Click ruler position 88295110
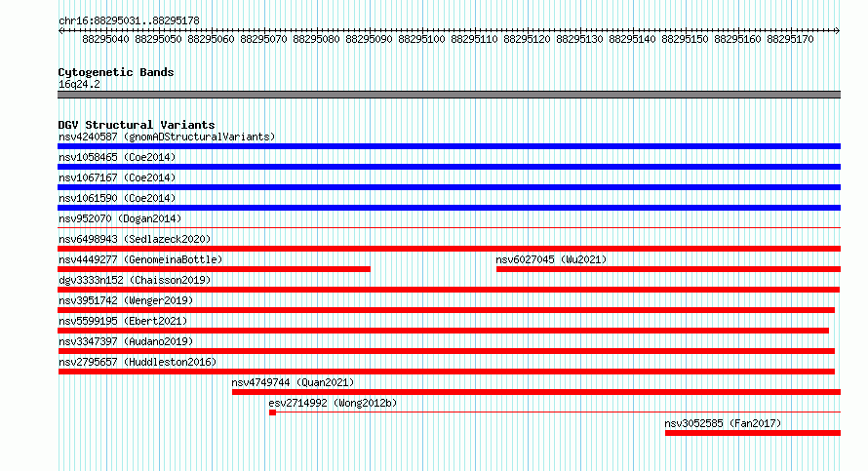The width and height of the screenshot is (868, 471). click(x=474, y=39)
